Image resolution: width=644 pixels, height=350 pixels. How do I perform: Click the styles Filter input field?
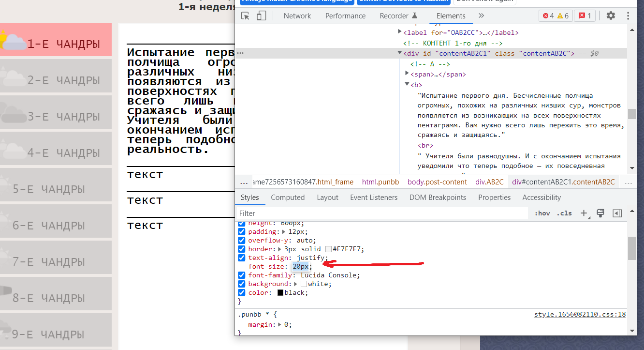382,213
